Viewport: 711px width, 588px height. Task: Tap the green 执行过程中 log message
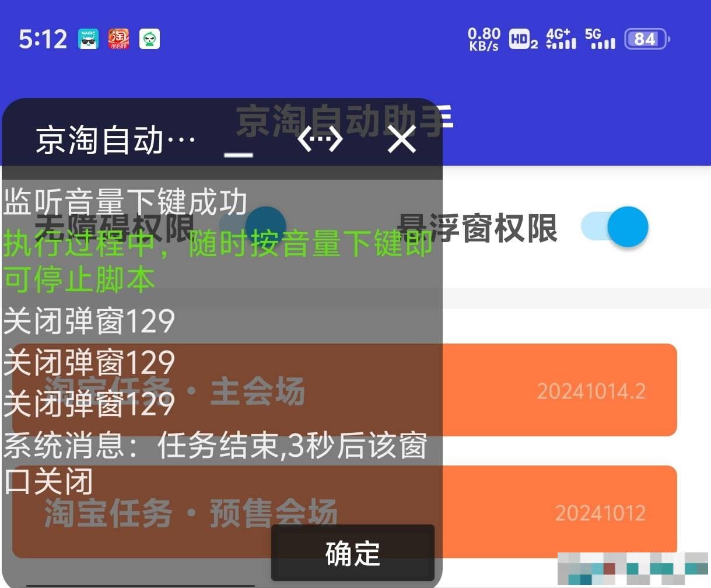tap(218, 261)
